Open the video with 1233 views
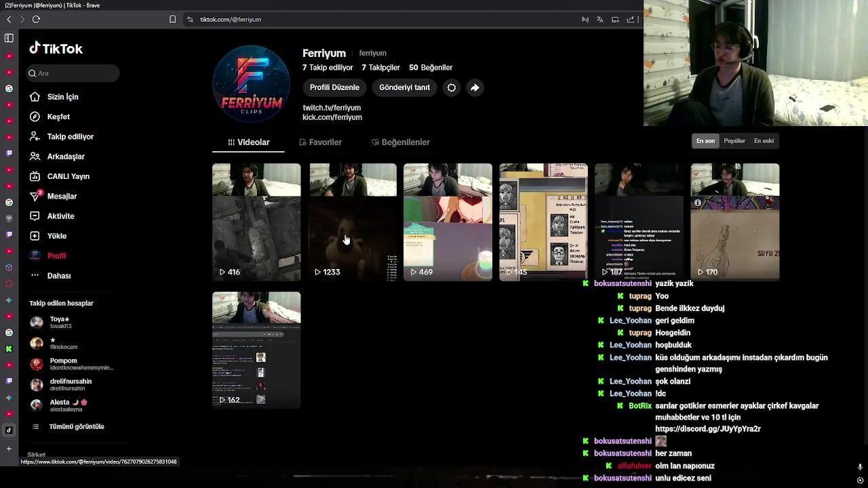Image resolution: width=868 pixels, height=488 pixels. 353,222
